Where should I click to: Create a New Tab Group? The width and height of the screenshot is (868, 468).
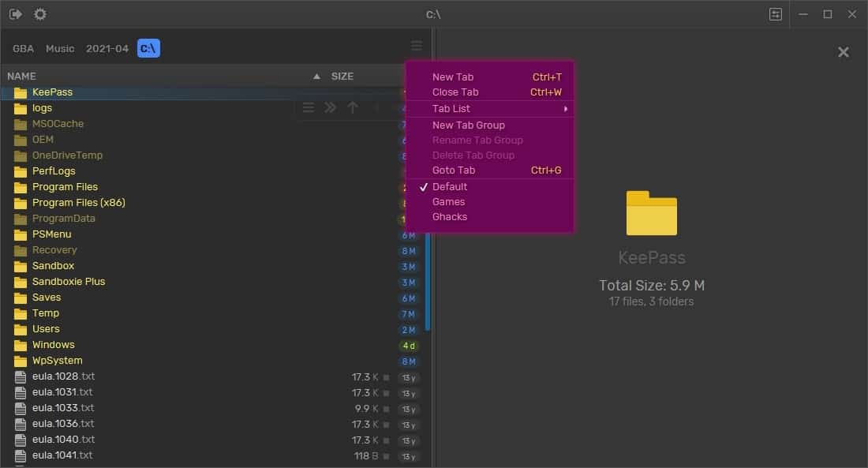point(468,125)
